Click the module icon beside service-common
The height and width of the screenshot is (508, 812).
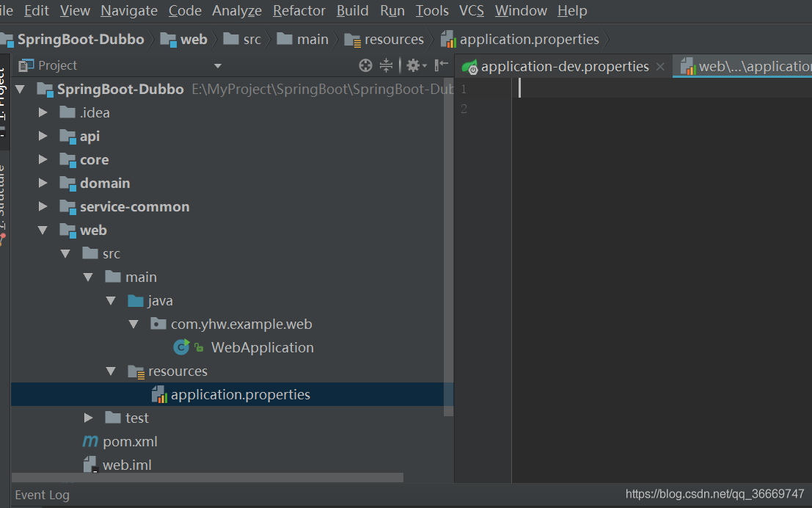(67, 206)
